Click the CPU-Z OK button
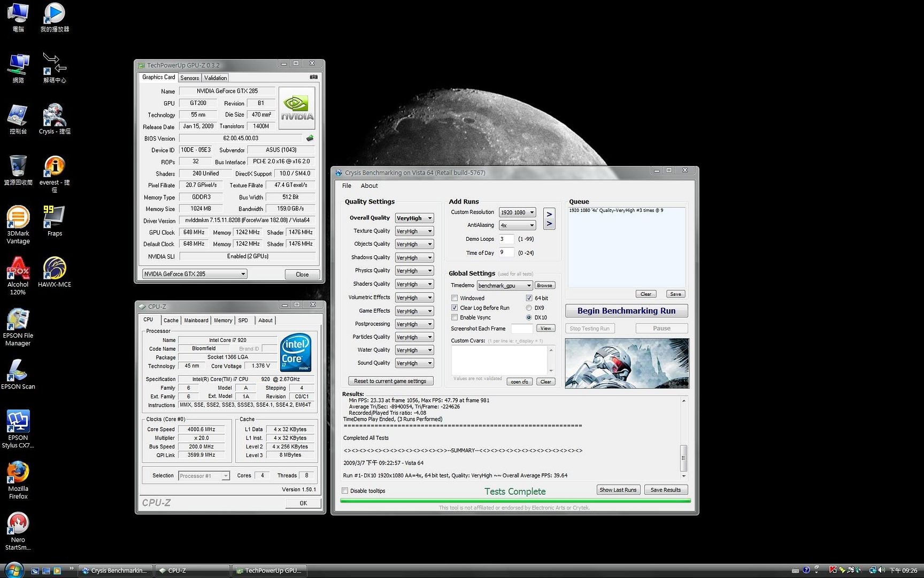The width and height of the screenshot is (924, 578). tap(303, 503)
